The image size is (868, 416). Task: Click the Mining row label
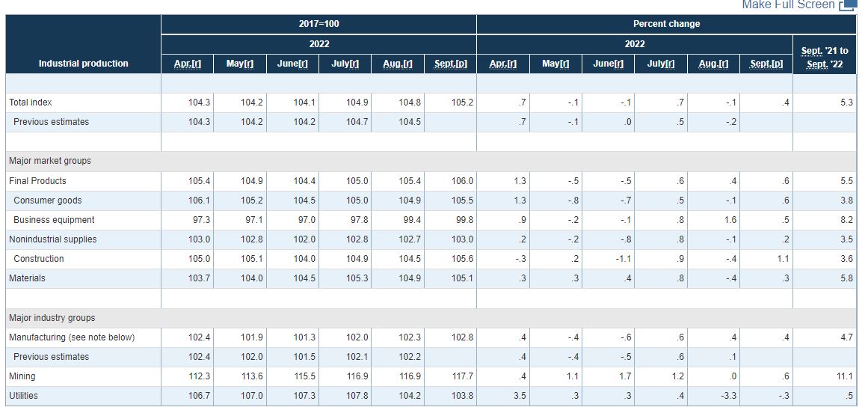pos(22,376)
